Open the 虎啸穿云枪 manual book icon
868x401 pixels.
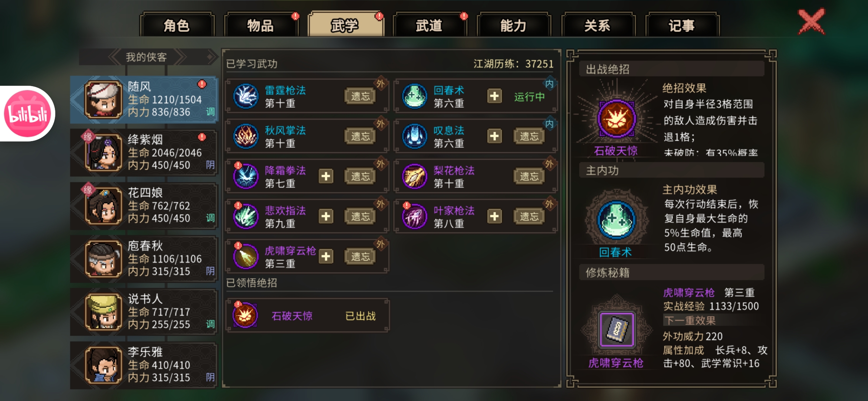tap(617, 329)
